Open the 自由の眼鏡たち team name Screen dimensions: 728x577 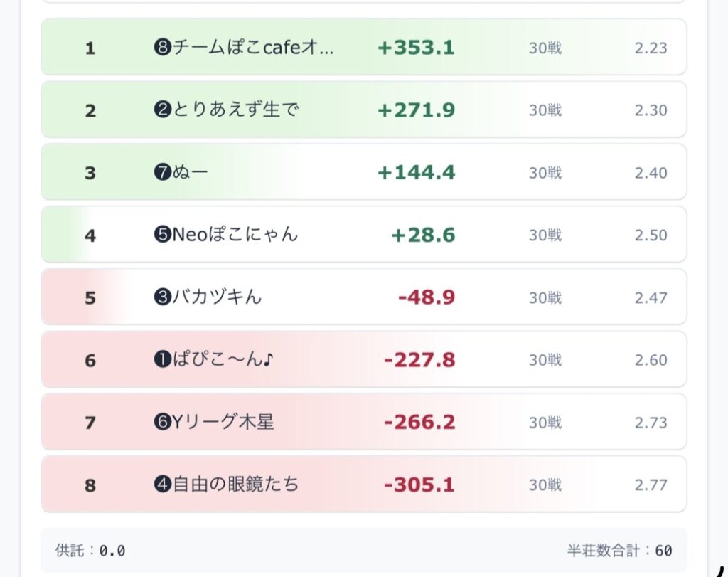[x=235, y=485]
